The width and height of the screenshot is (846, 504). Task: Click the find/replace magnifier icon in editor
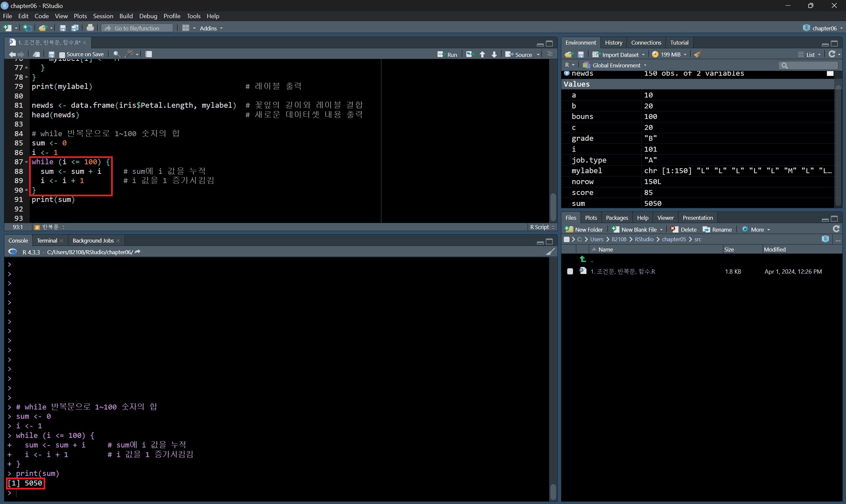click(x=116, y=54)
